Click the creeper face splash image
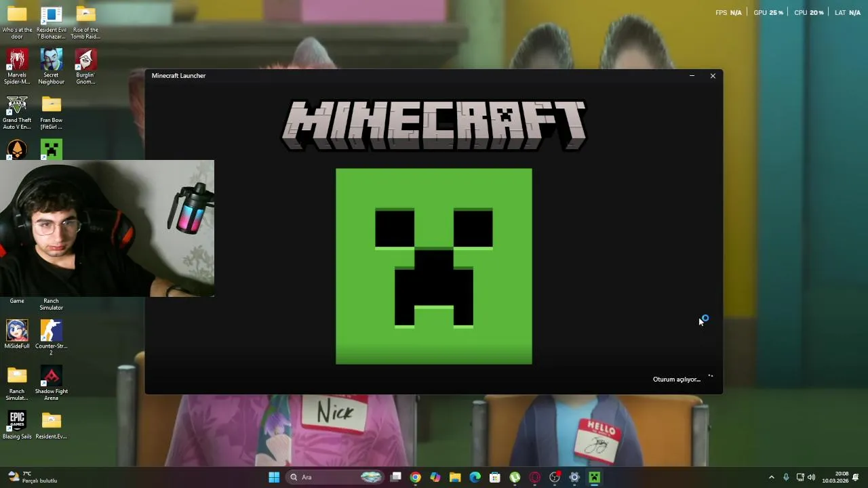Screen dimensions: 868x488 [434, 266]
